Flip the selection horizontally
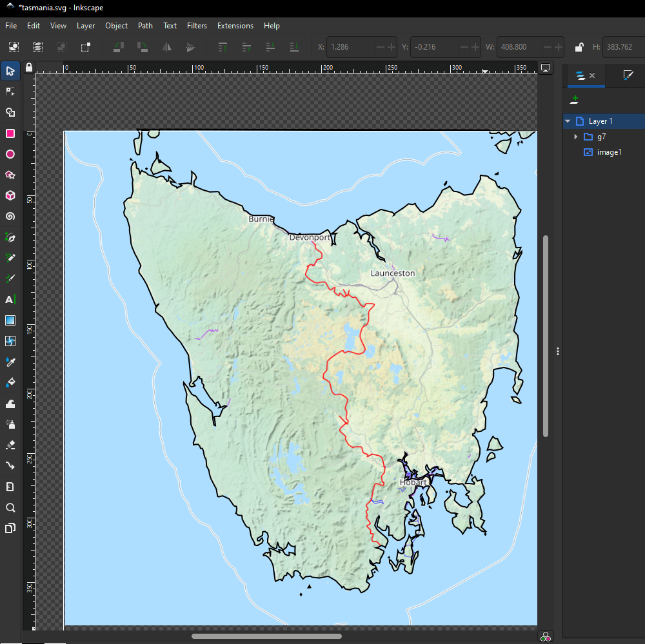Image resolution: width=645 pixels, height=644 pixels. coord(166,46)
